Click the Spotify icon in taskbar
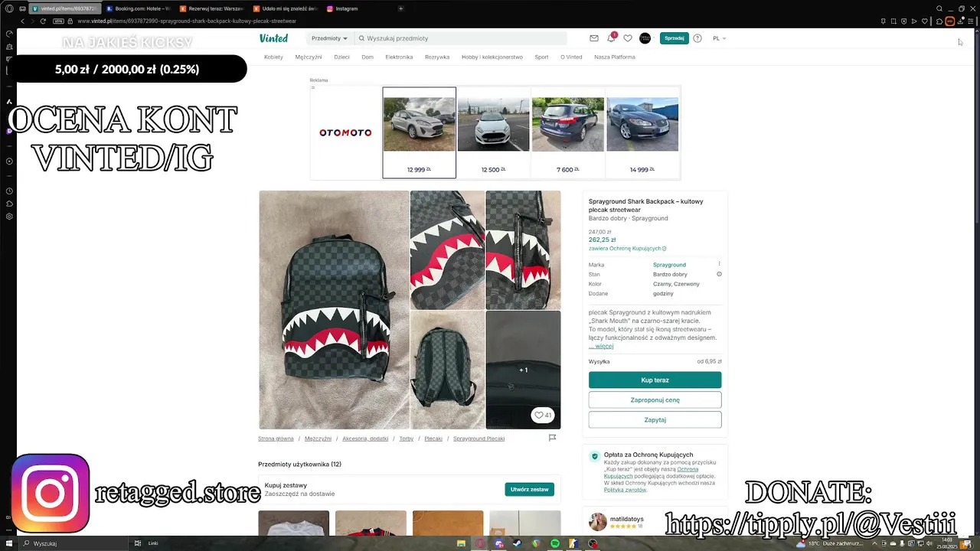This screenshot has height=551, width=980. [555, 543]
